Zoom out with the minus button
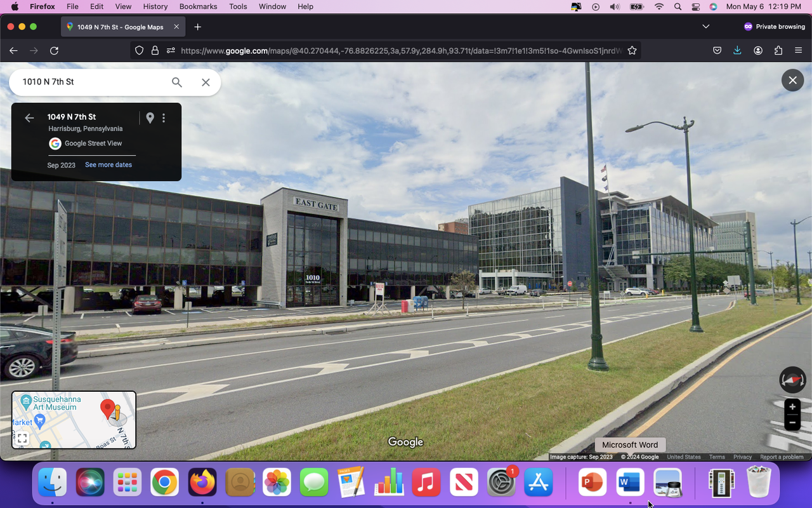The image size is (812, 508). [x=792, y=423]
